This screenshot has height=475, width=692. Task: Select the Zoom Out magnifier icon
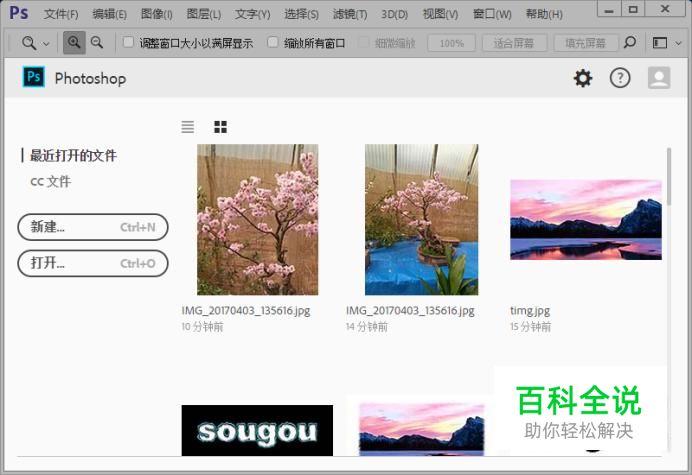coord(97,43)
